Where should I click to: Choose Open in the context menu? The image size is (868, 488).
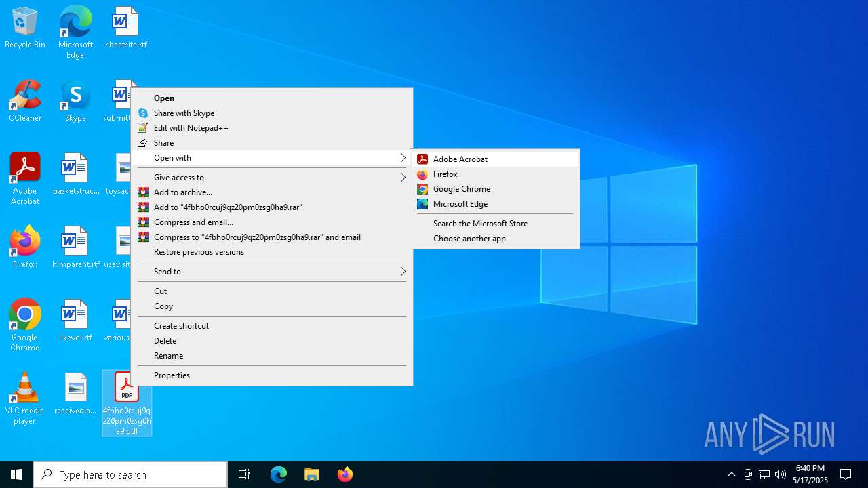tap(272, 98)
